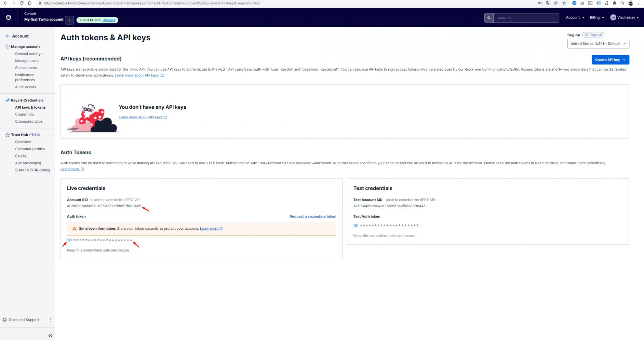The image size is (644, 340).
Task: Open Credentials in the sidebar
Action: tap(24, 114)
